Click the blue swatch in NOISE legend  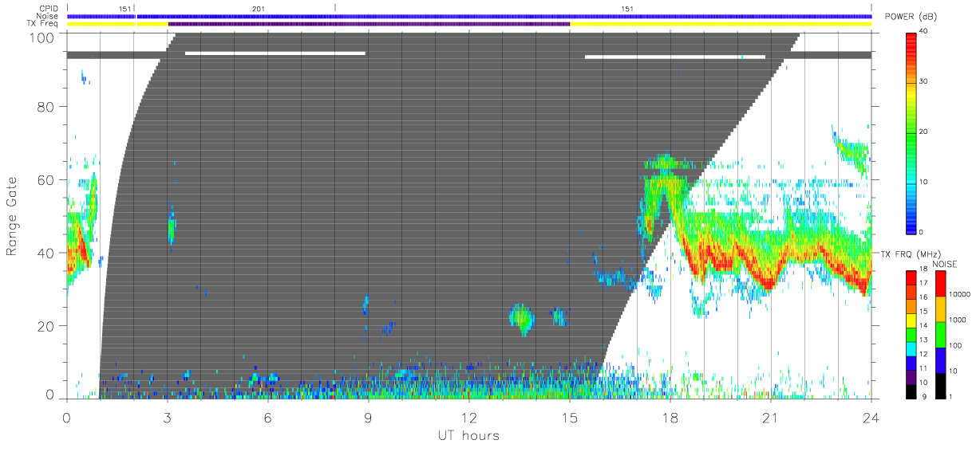(940, 359)
